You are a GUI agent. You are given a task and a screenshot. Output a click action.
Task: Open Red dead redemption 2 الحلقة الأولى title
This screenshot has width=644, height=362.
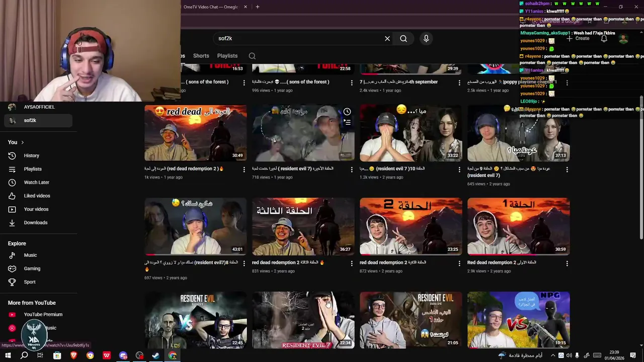502,262
